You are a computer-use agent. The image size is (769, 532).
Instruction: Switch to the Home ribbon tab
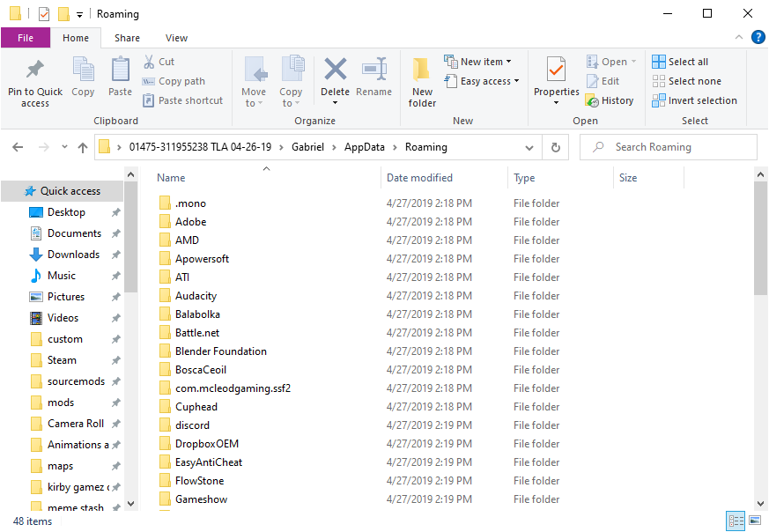tap(76, 38)
